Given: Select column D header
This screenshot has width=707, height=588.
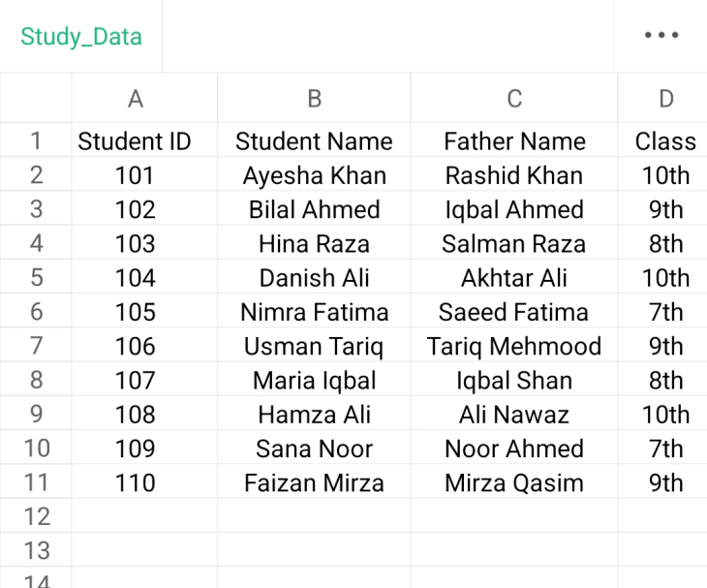Looking at the screenshot, I should coord(665,98).
